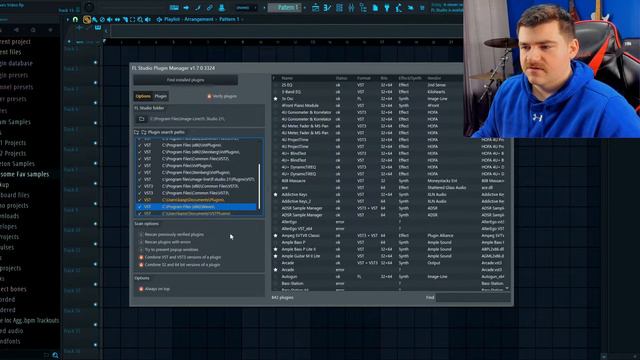Browse FL Studio folder with the folder icon
The height and width of the screenshot is (360, 640).
click(x=141, y=119)
